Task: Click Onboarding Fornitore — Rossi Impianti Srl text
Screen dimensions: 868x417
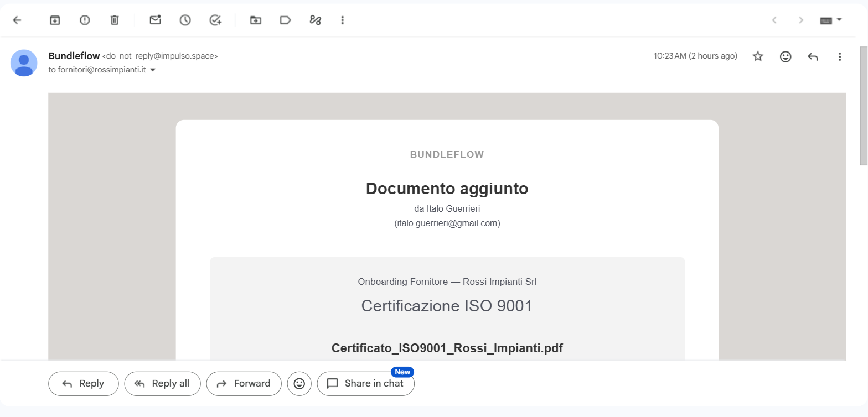Action: [x=447, y=282]
